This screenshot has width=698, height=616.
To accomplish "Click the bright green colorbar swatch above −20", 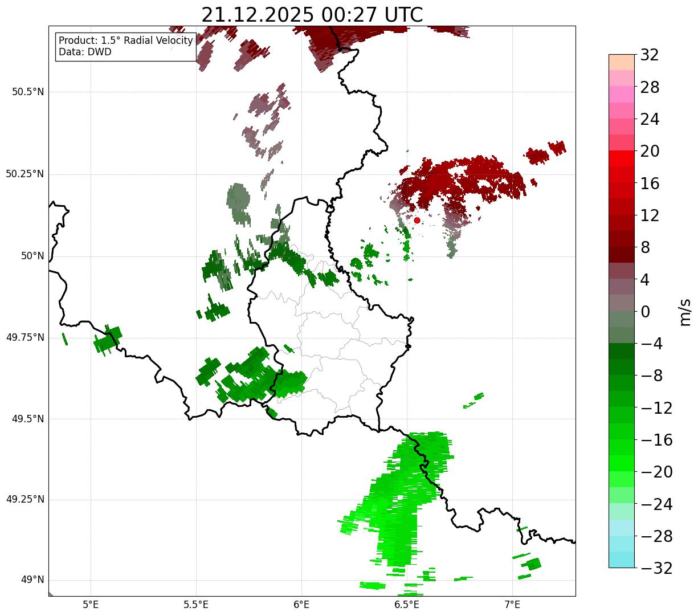I will pyautogui.click(x=622, y=463).
